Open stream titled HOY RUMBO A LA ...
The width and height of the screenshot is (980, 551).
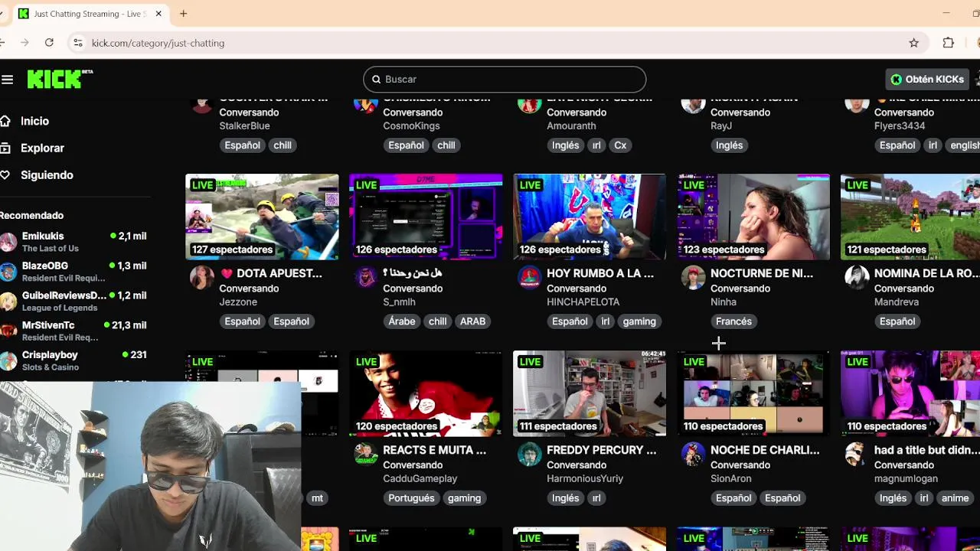[x=600, y=273]
